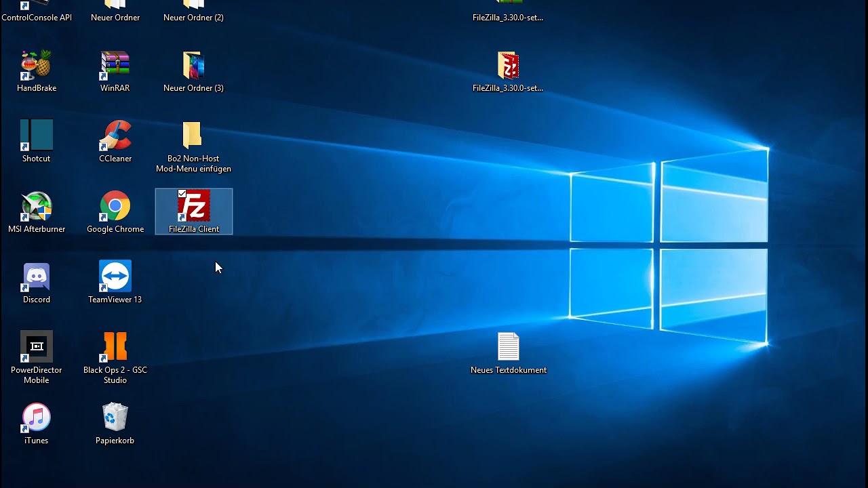Click the "Neuer Ordner (2)" label

pyautogui.click(x=193, y=18)
